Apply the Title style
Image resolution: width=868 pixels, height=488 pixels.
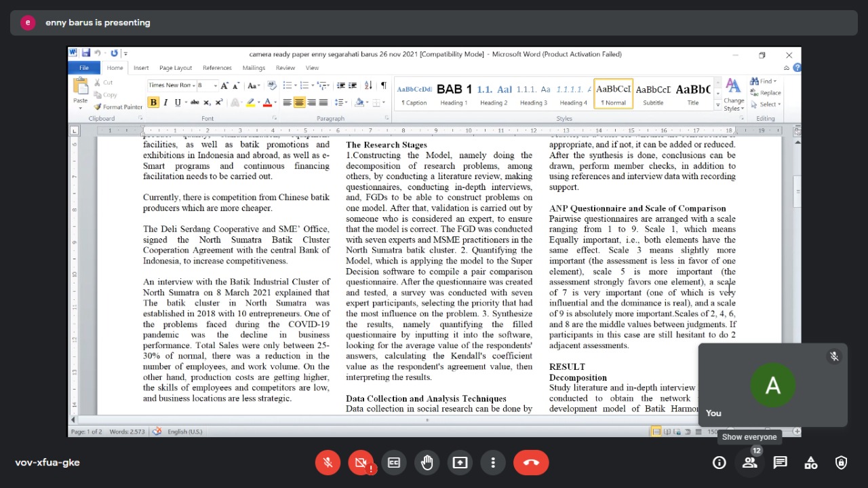(x=693, y=94)
